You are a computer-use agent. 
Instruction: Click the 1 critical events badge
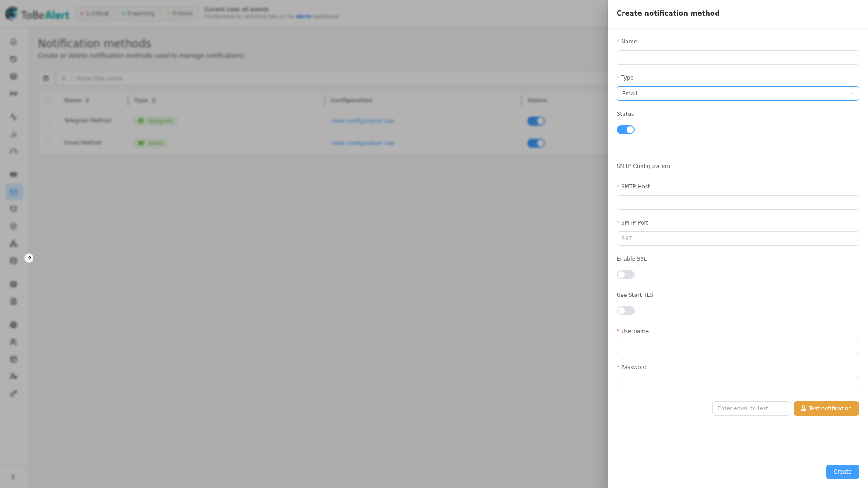94,14
